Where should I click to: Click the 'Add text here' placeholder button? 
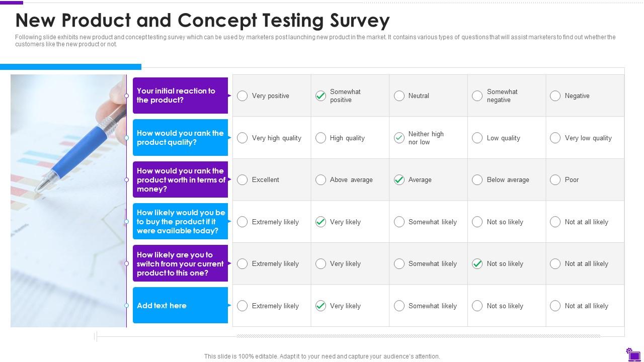[180, 306]
